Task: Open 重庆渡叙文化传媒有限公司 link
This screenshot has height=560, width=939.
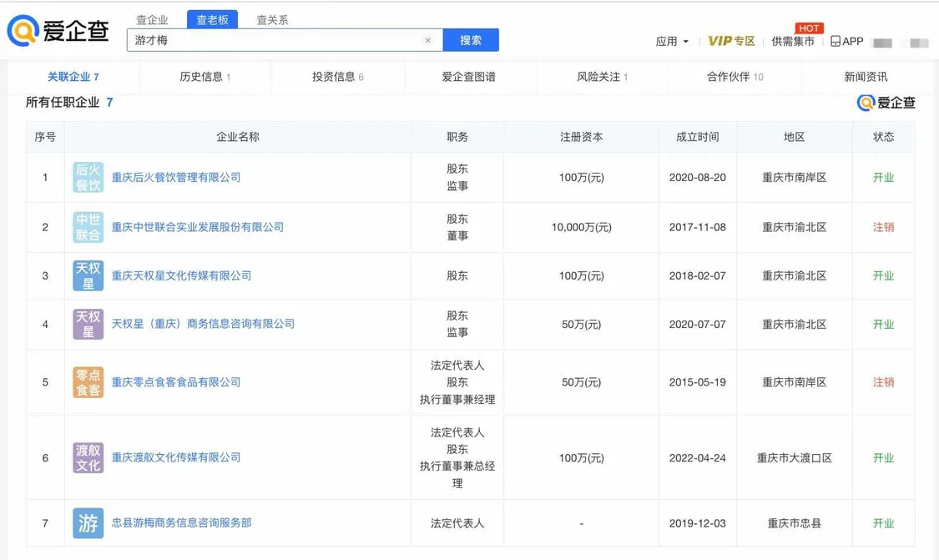Action: (176, 457)
